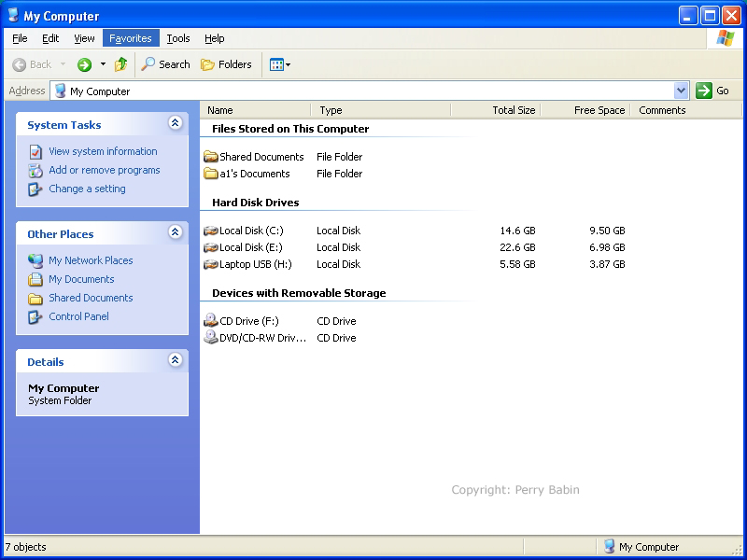Viewport: 747px width, 560px height.
Task: Click the My Documents folder icon
Action: [35, 279]
